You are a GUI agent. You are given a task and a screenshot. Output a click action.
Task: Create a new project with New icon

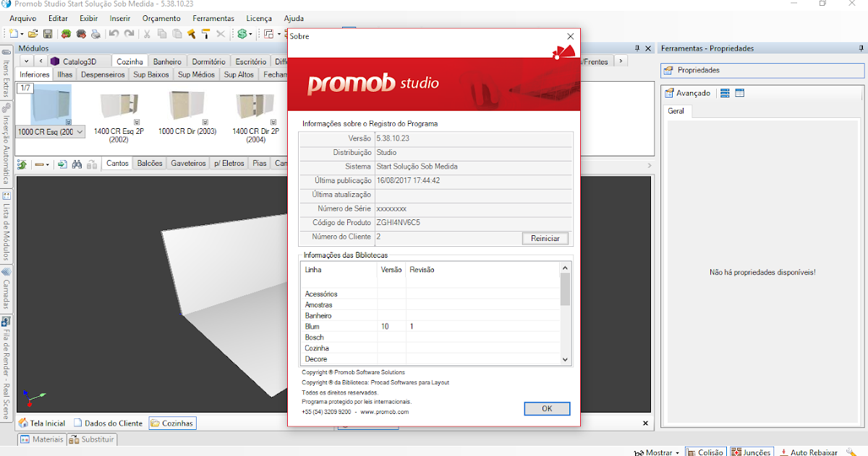click(14, 33)
